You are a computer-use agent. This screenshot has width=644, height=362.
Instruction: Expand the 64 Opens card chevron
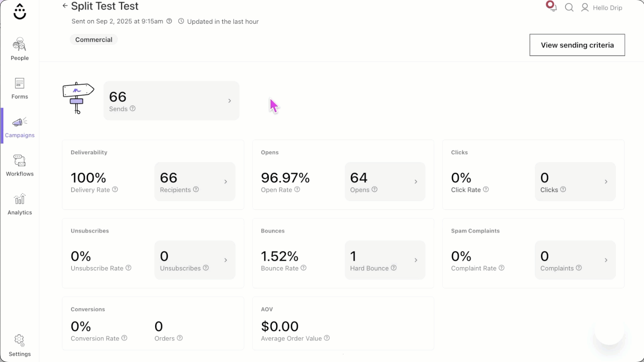point(416,182)
